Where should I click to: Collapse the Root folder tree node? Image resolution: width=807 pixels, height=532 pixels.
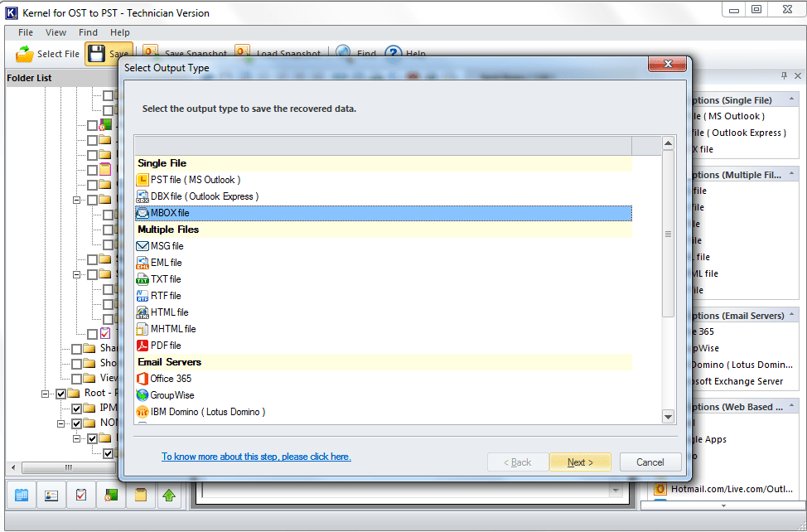pos(46,394)
